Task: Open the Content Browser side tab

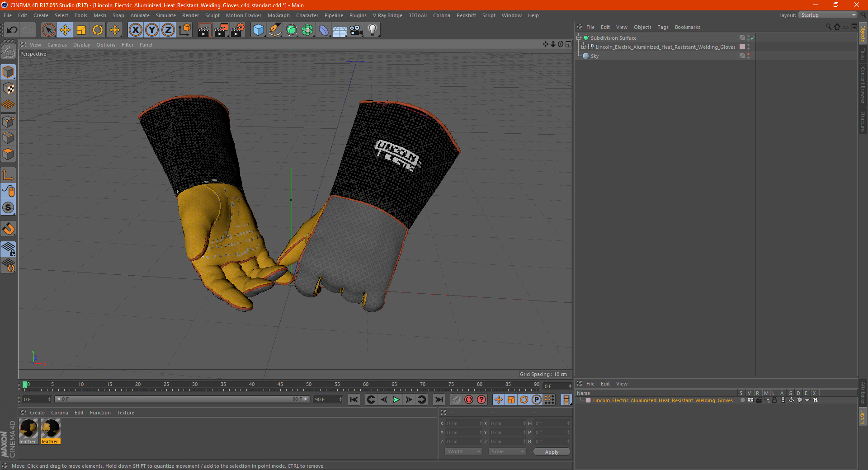Action: 863,85
